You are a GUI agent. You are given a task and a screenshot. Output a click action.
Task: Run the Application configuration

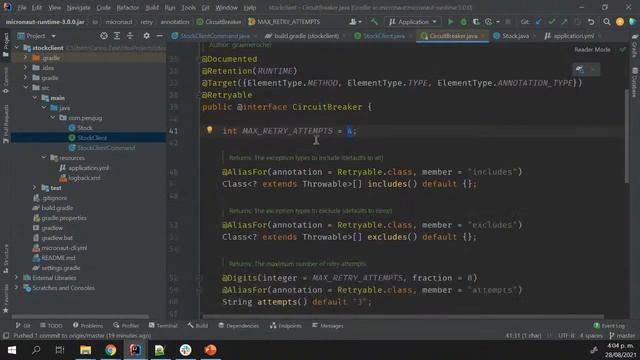(451, 22)
